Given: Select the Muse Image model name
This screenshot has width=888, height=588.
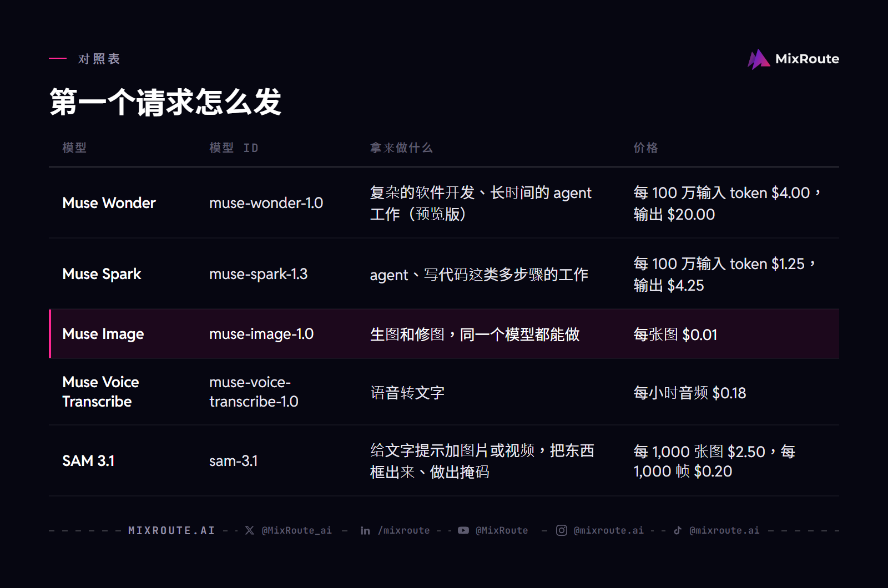Looking at the screenshot, I should coord(103,334).
